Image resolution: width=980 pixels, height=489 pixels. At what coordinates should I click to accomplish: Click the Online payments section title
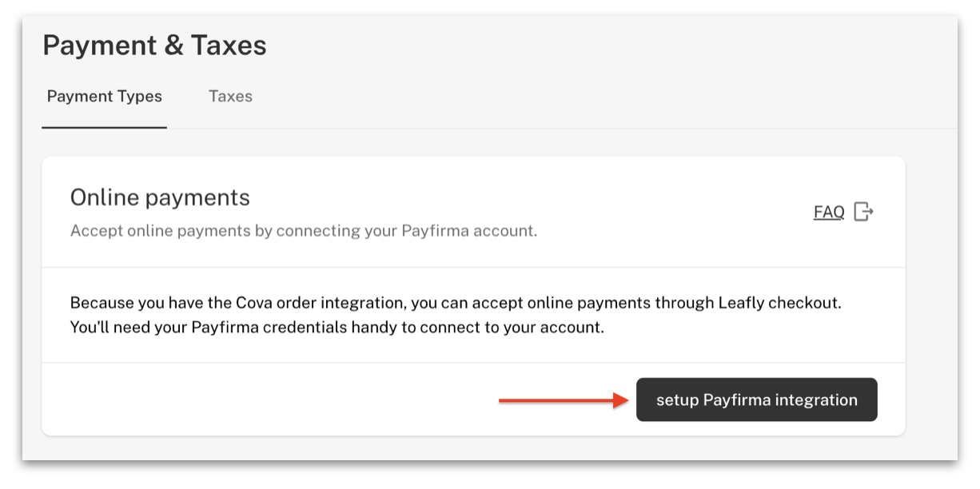160,197
